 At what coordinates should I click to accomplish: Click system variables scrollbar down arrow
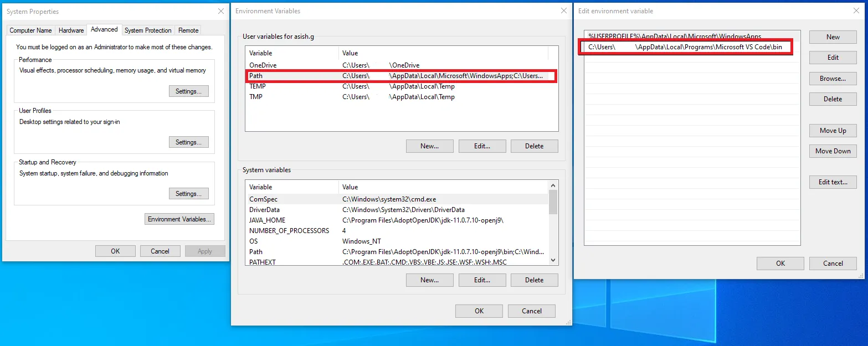(x=553, y=260)
